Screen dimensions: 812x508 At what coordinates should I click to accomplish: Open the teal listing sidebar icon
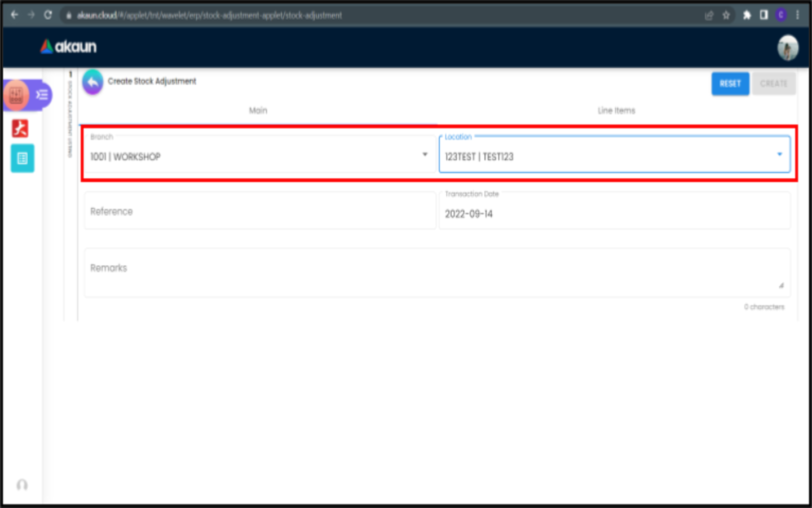pos(23,159)
